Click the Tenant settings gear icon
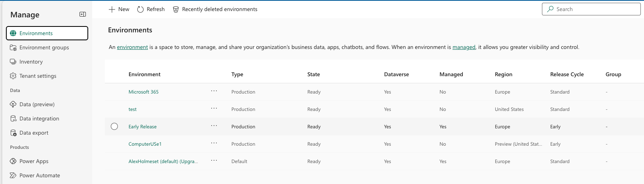 (13, 76)
